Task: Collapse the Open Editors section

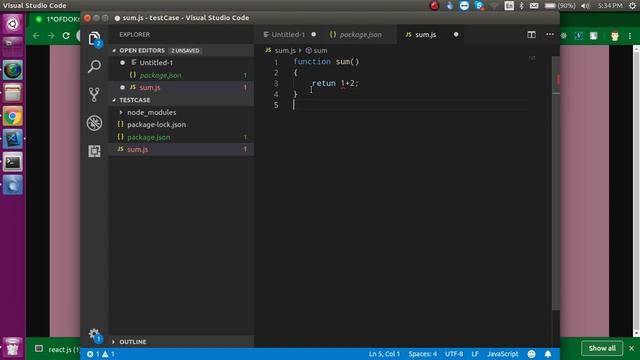Action: [181, 51]
